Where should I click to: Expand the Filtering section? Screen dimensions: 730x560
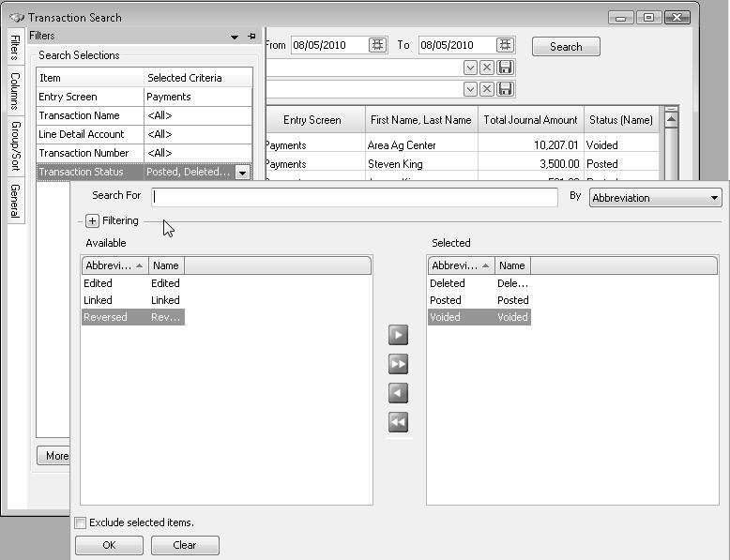pos(92,221)
